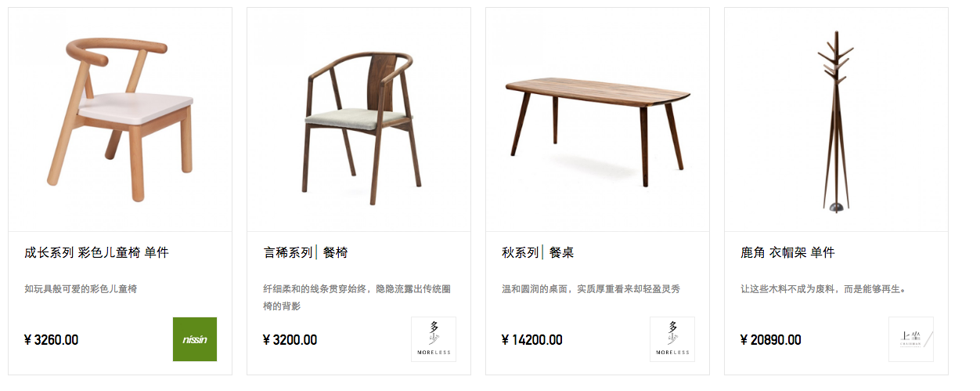This screenshot has width=980, height=391.
Task: Click the 上坐 brand logo on the coat rack card
Action: (911, 339)
